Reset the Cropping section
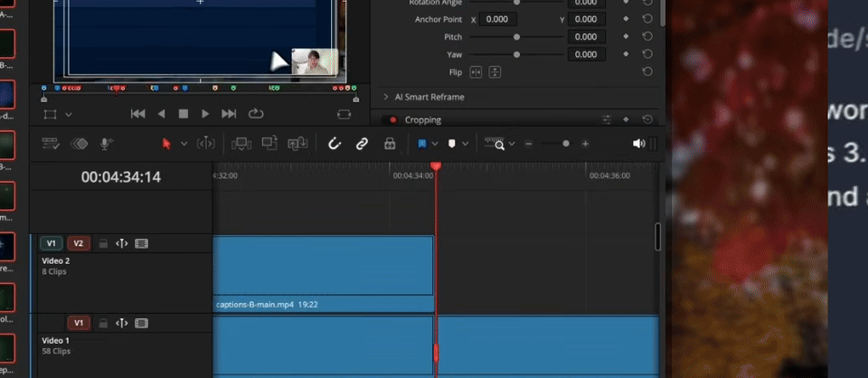 (646, 119)
